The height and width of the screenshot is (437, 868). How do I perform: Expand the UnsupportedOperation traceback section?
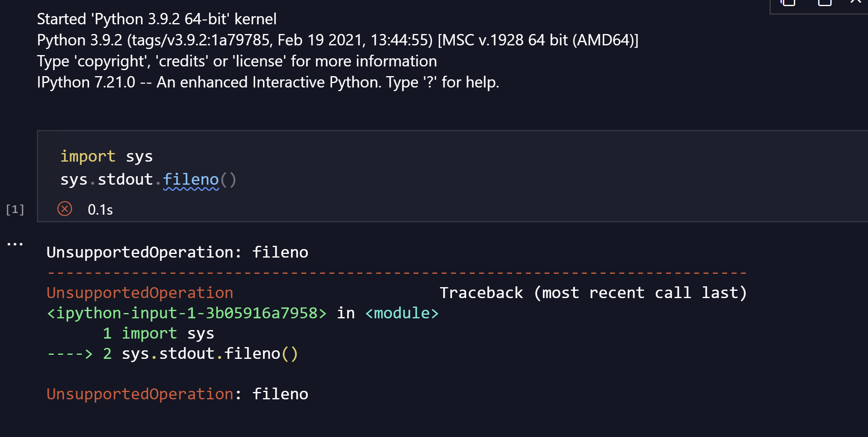(x=140, y=292)
